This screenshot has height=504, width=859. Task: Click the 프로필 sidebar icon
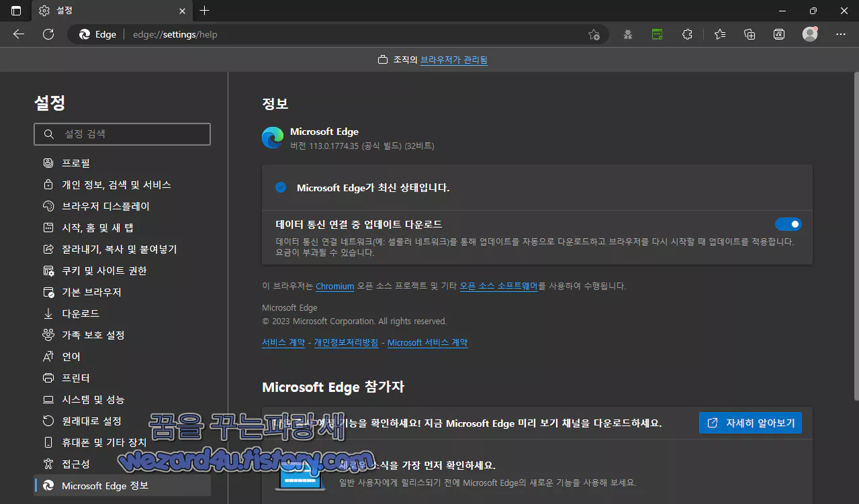coord(48,163)
